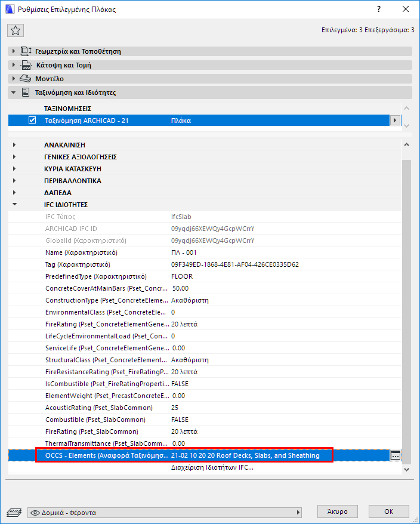
Task: Select the Name ΠΛ - 001 value
Action: click(x=184, y=252)
